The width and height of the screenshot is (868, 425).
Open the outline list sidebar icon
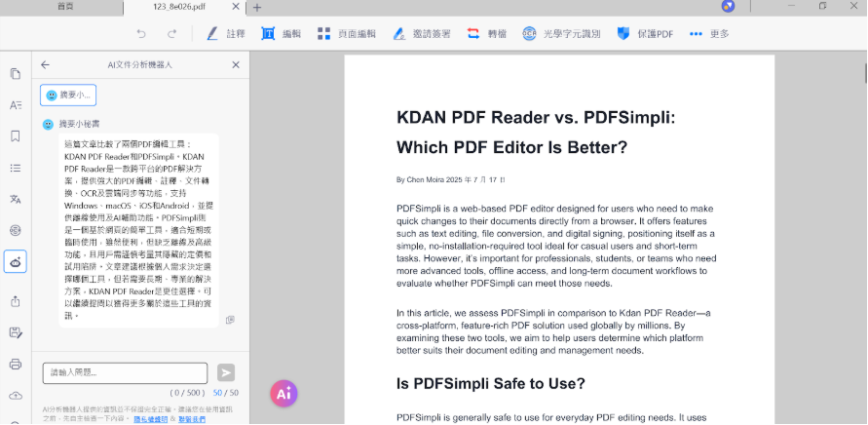16,168
